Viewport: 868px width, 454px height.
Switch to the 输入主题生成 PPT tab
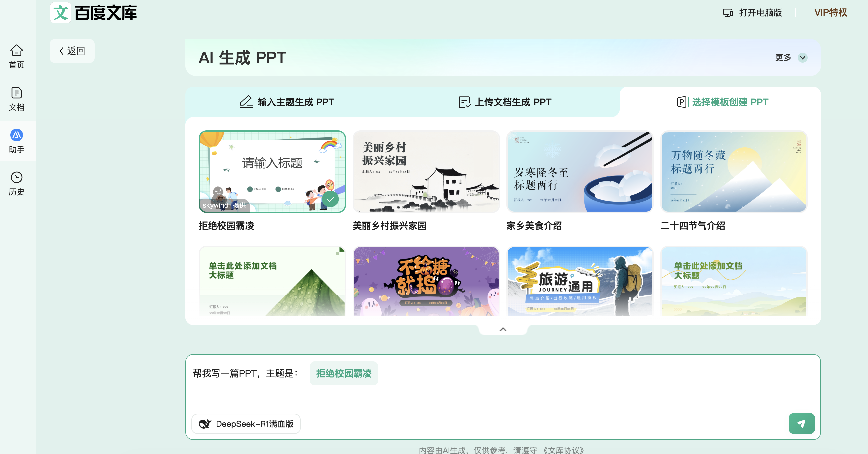click(287, 102)
